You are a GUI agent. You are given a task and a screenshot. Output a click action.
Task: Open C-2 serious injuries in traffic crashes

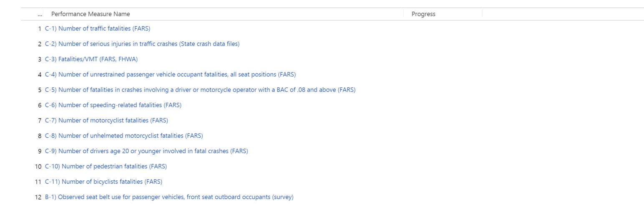click(142, 44)
